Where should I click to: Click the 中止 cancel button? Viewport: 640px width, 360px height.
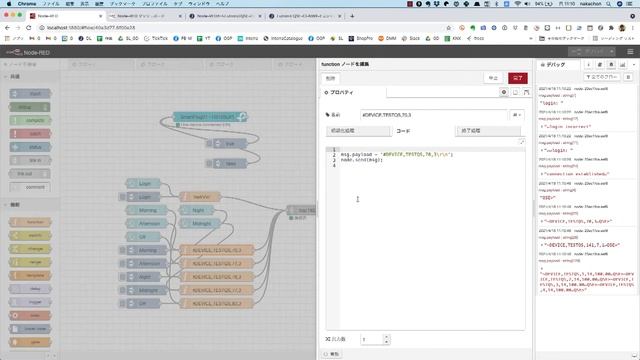point(493,78)
